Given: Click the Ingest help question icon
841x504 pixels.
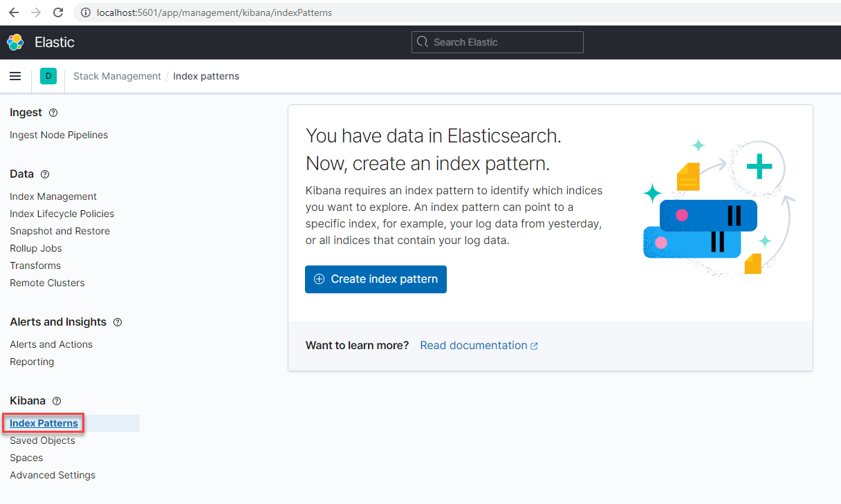Looking at the screenshot, I should point(53,113).
